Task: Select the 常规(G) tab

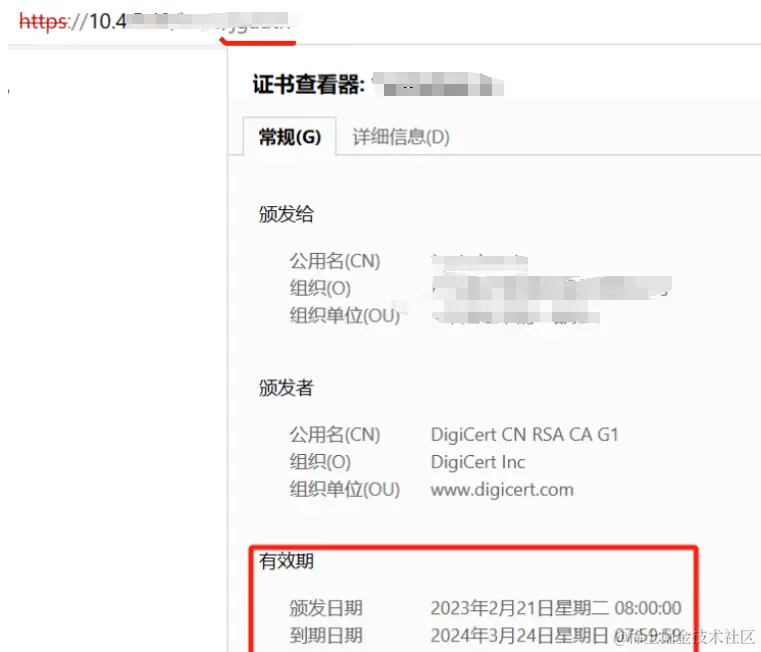Action: coord(290,137)
